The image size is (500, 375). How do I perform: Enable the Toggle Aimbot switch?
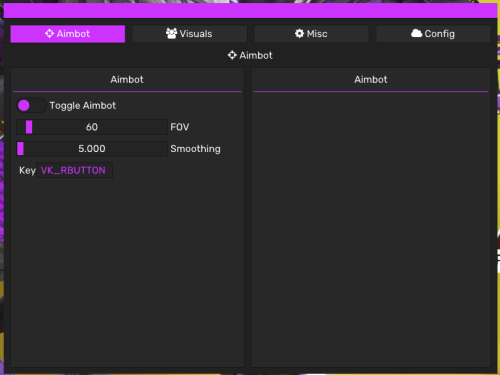pos(31,105)
